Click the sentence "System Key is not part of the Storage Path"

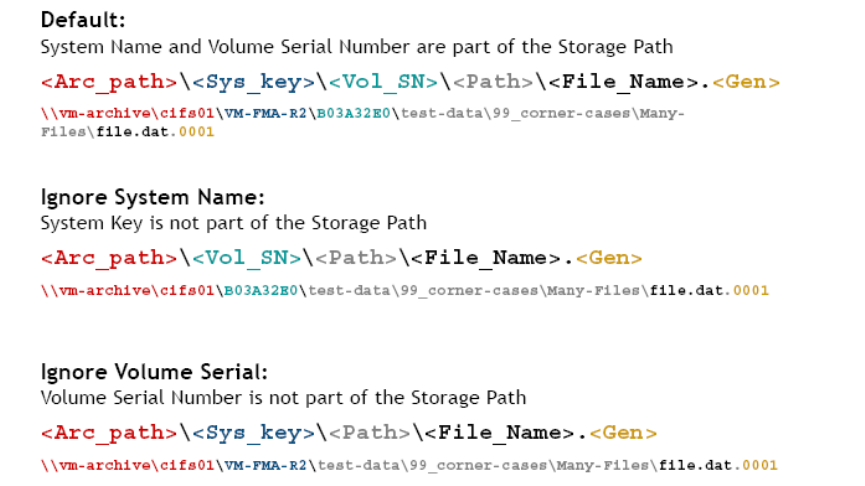tap(233, 222)
